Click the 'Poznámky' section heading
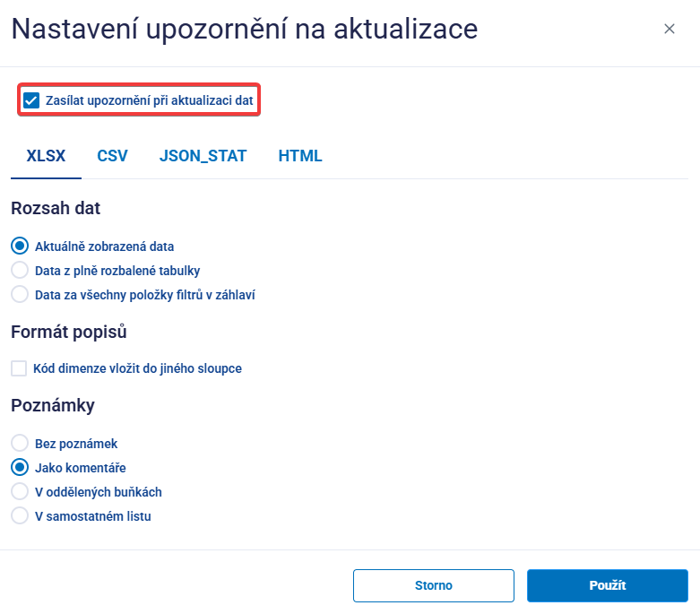The width and height of the screenshot is (700, 614). (53, 405)
